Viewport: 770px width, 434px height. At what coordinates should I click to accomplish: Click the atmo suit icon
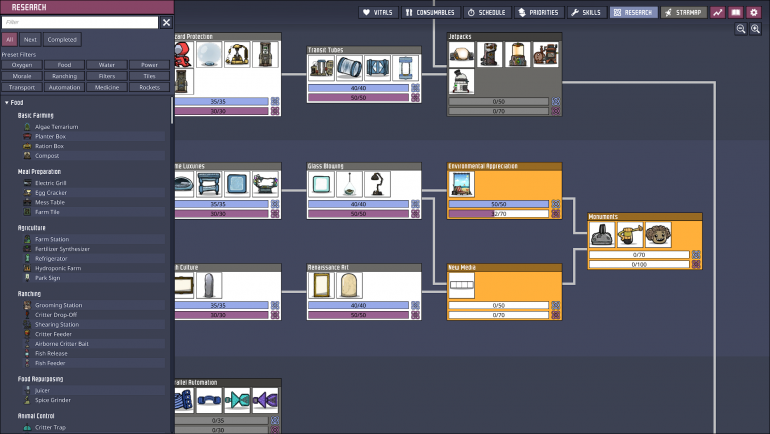(183, 54)
